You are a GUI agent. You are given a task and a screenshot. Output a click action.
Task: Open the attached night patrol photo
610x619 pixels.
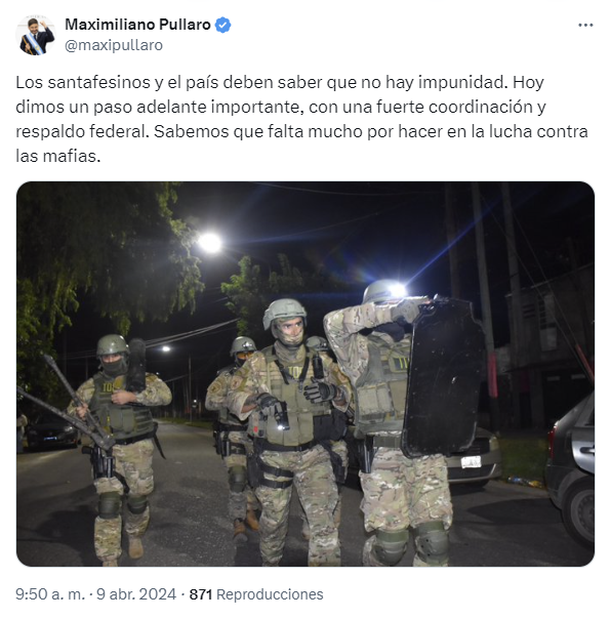point(305,374)
